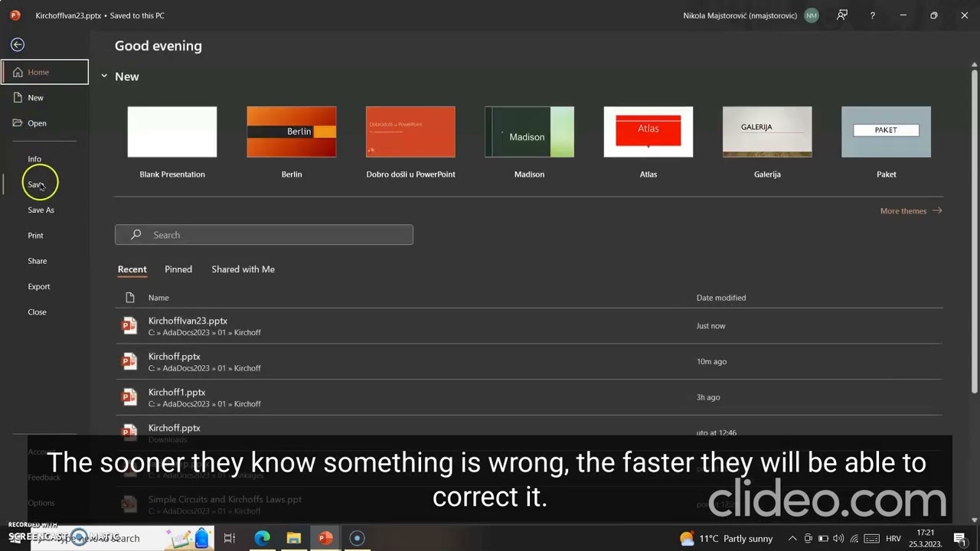
Task: Sort files by Date modified header
Action: 721,298
